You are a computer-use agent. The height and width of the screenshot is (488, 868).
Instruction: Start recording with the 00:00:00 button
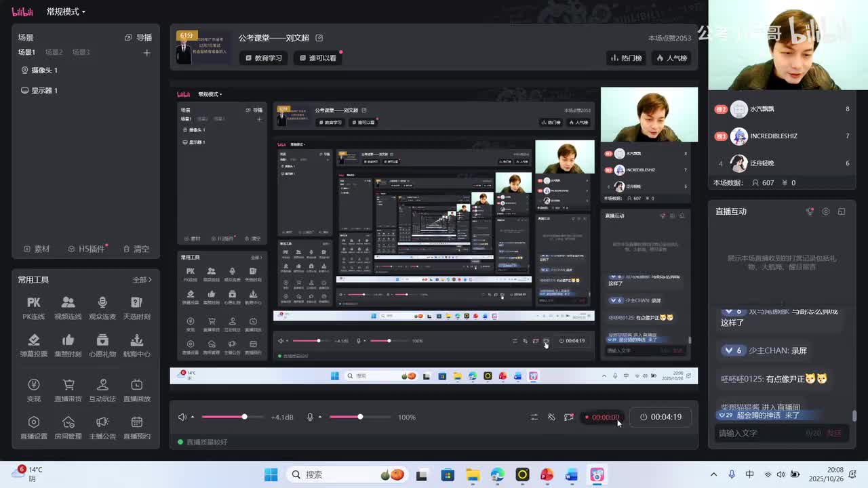[x=601, y=417]
